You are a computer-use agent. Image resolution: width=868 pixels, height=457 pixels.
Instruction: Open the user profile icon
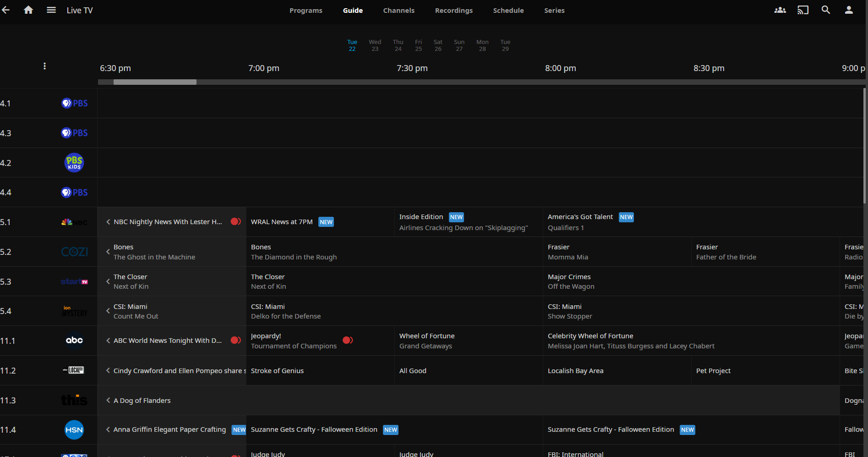pos(848,10)
